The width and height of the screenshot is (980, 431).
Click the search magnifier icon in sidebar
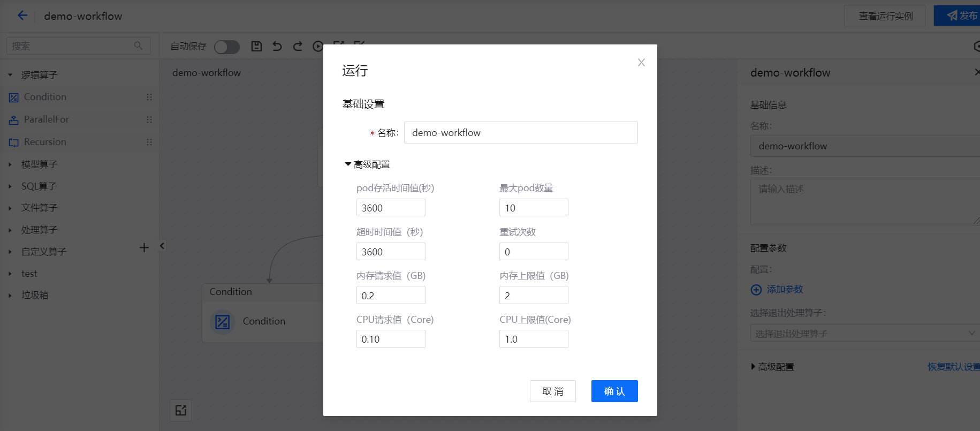coord(138,46)
